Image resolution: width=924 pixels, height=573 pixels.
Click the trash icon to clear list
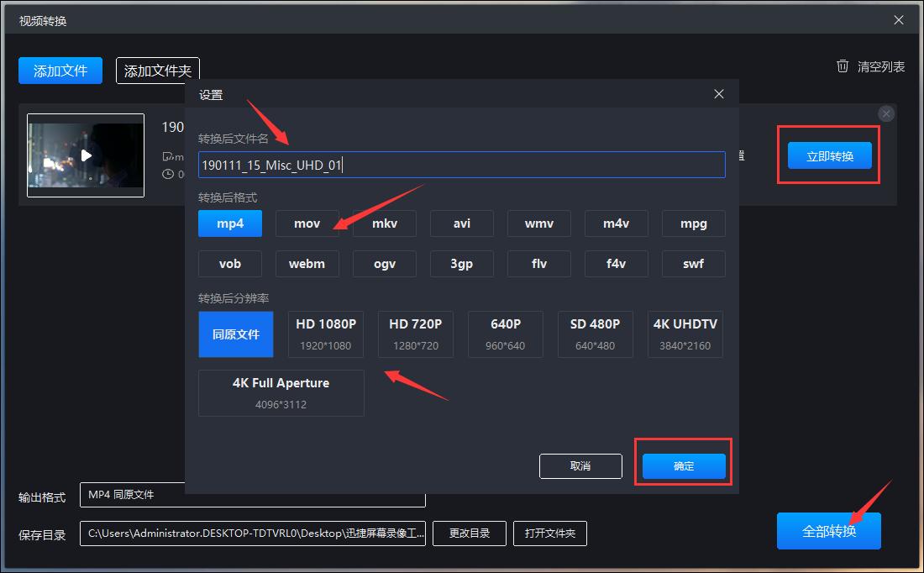tap(843, 66)
